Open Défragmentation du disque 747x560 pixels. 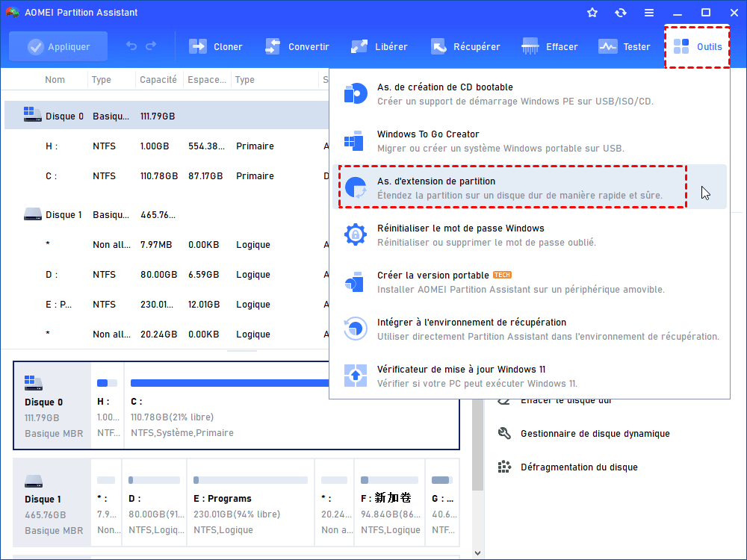point(568,467)
